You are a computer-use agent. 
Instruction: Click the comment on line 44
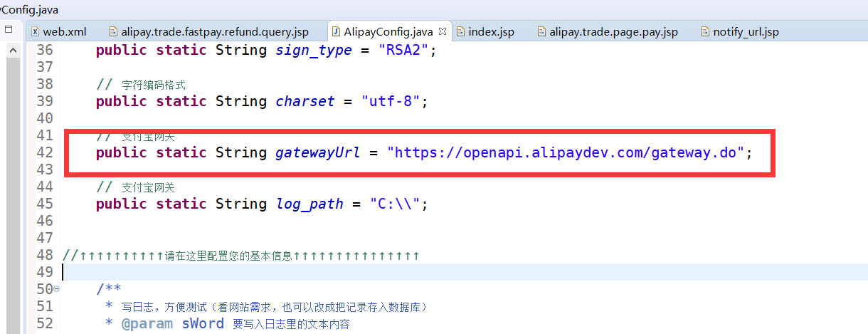(x=135, y=187)
